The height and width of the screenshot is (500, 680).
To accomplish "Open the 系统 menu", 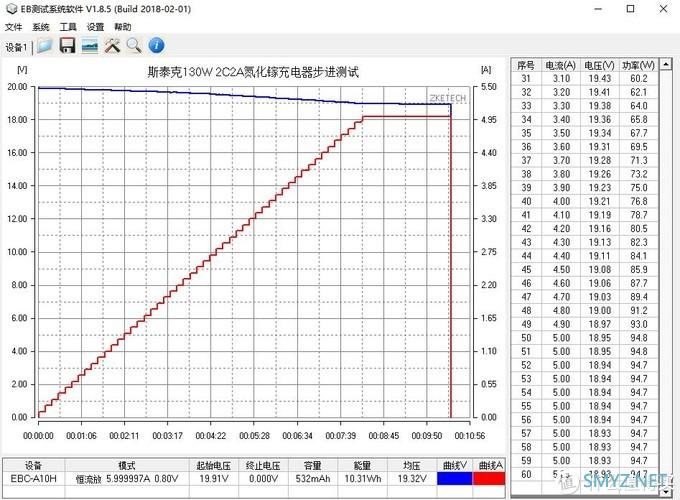I will point(41,27).
